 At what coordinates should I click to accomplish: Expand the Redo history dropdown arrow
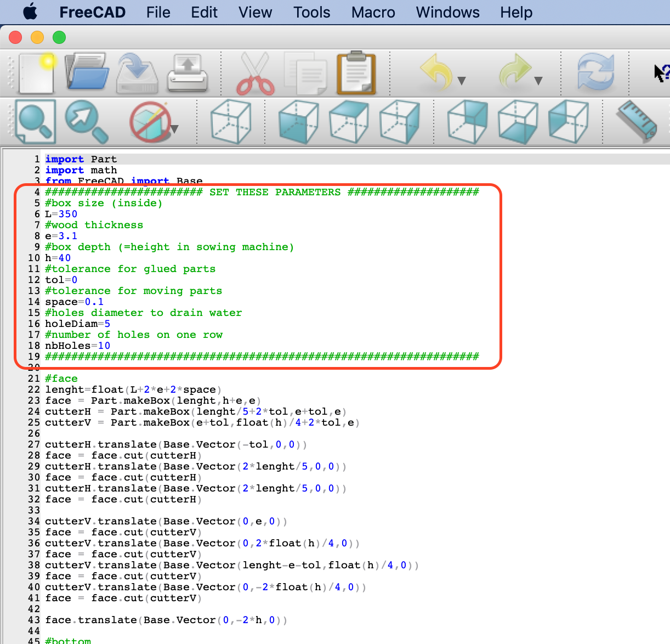point(538,81)
